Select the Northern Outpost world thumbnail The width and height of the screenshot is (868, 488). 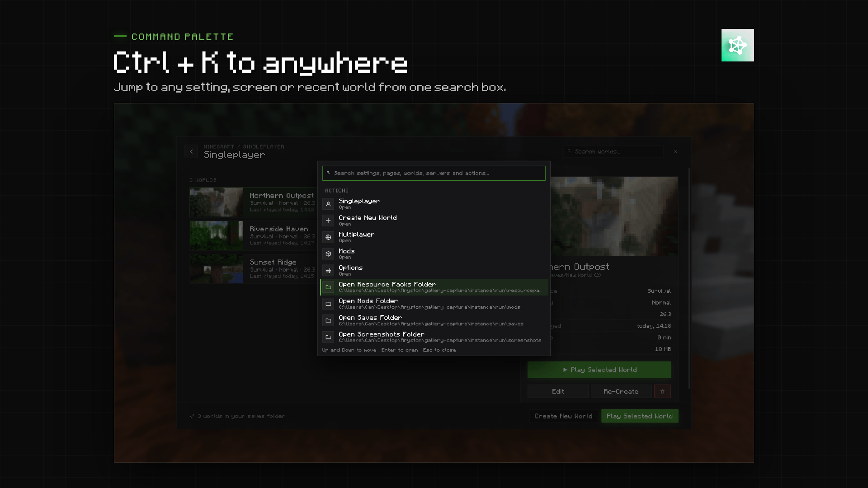(x=217, y=202)
